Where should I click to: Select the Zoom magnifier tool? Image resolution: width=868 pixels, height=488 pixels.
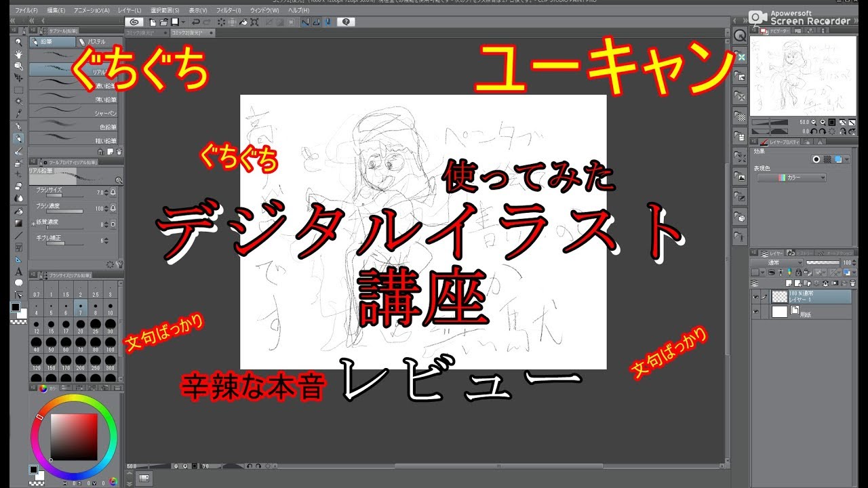point(18,41)
